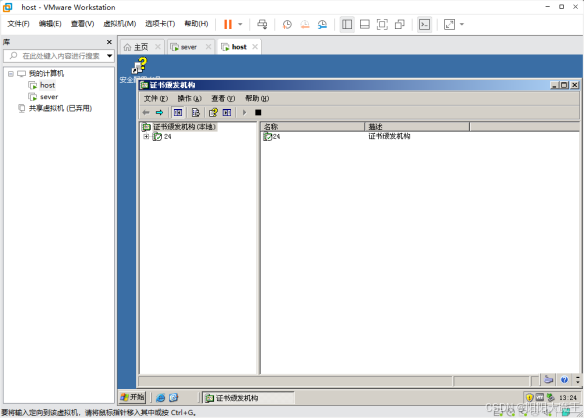The width and height of the screenshot is (584, 419).
Task: Click the security shield tray icon
Action: (x=529, y=397)
